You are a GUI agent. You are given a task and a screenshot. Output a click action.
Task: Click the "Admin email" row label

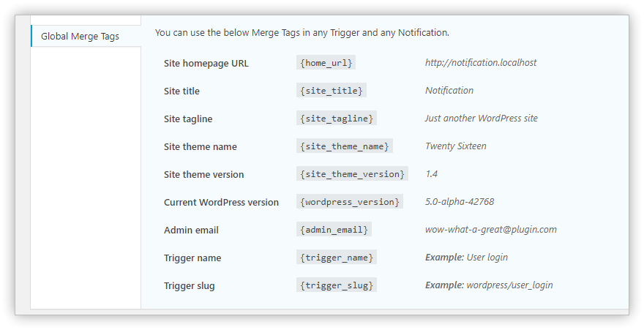[x=191, y=230]
